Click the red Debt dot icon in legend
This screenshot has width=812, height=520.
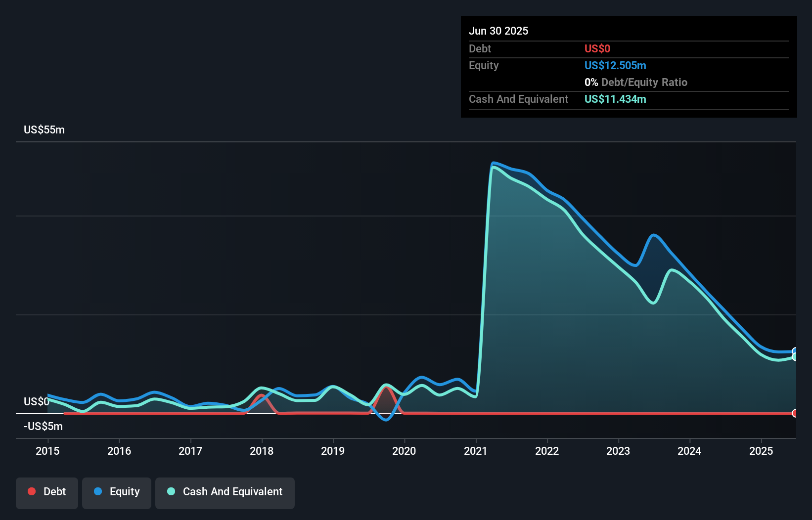pyautogui.click(x=32, y=491)
